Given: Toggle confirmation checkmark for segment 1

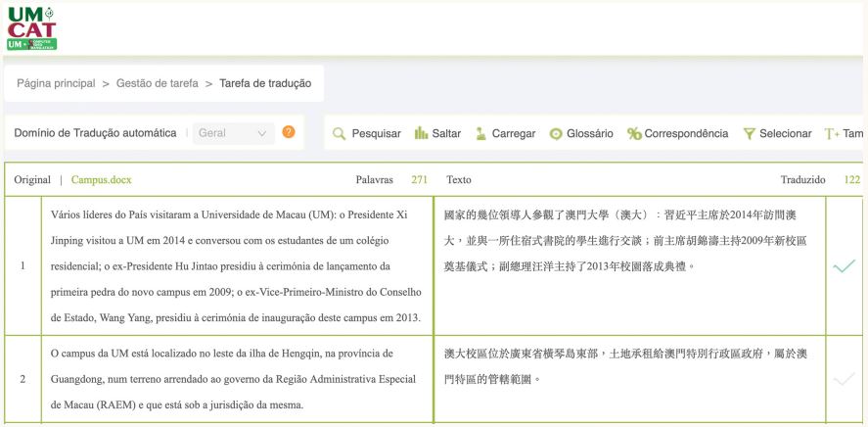Looking at the screenshot, I should point(842,266).
